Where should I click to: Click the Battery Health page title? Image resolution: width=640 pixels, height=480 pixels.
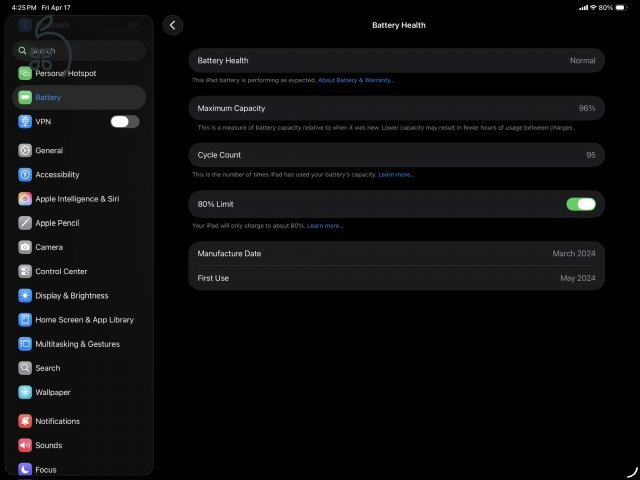399,25
